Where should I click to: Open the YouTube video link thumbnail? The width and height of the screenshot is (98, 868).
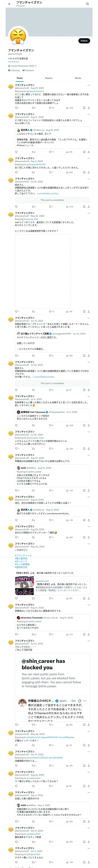24,586
